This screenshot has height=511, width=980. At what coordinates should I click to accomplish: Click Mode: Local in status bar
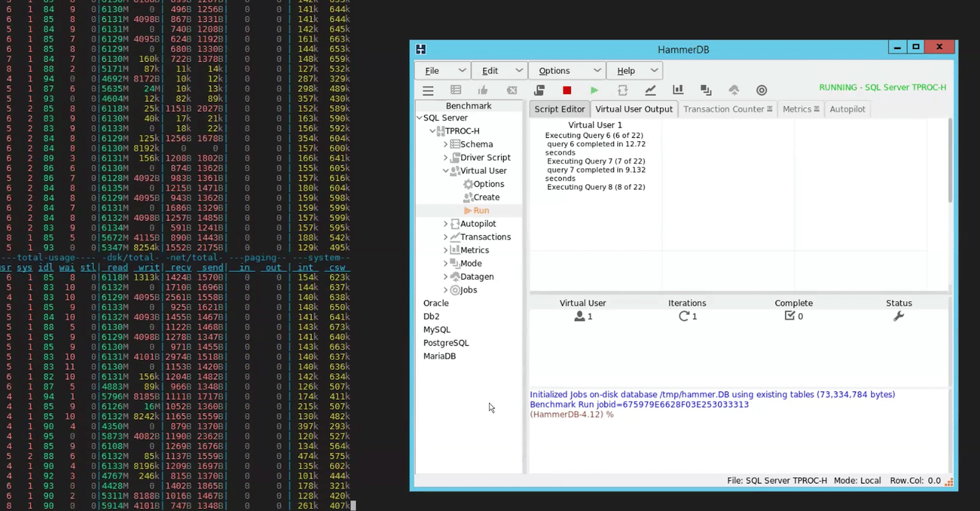tap(857, 480)
